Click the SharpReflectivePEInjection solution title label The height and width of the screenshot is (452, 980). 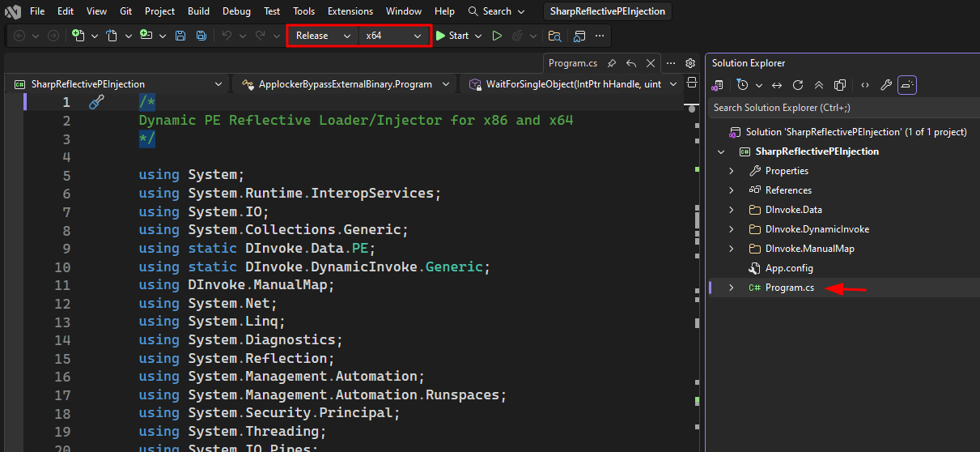606,11
